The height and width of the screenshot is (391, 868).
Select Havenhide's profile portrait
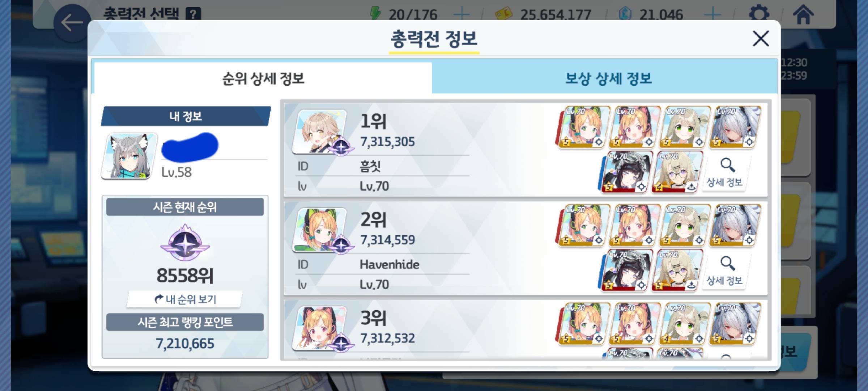click(x=320, y=230)
